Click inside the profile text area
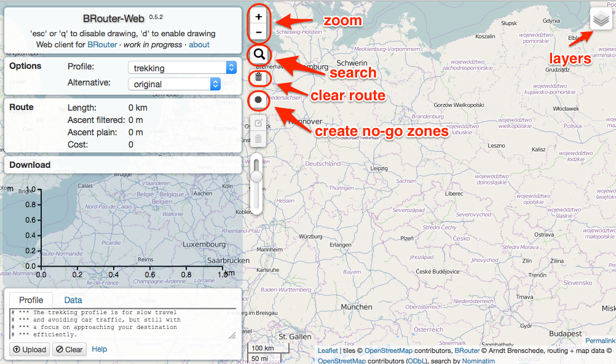The image size is (616, 364). coord(123,324)
